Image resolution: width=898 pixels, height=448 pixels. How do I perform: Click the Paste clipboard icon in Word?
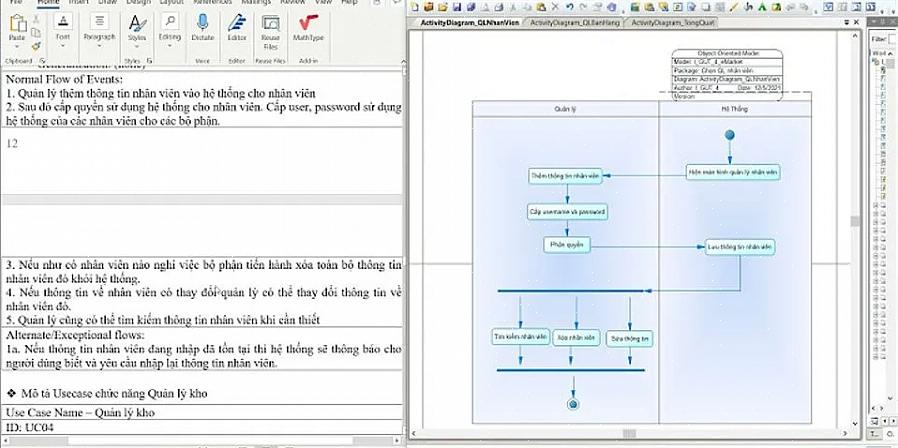pyautogui.click(x=17, y=25)
